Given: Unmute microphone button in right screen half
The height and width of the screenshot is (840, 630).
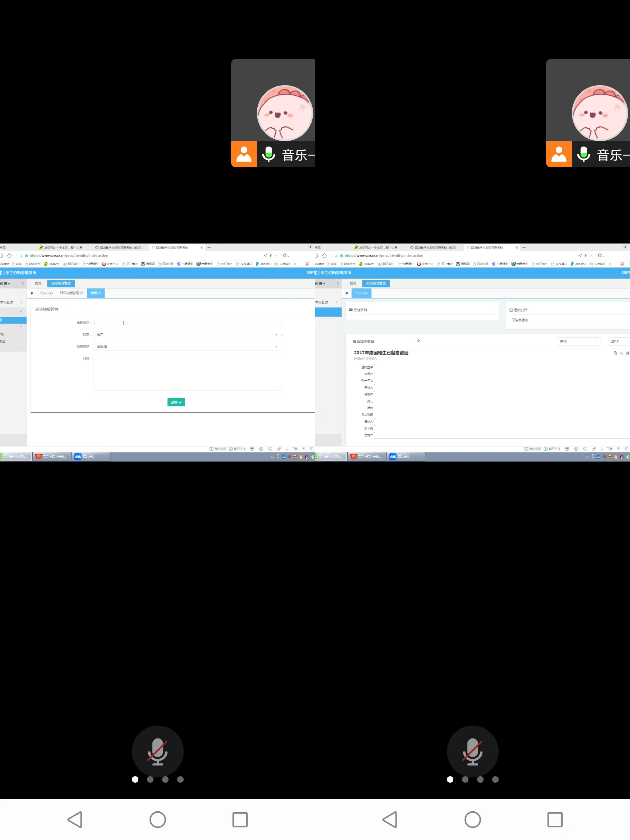Looking at the screenshot, I should [x=472, y=751].
